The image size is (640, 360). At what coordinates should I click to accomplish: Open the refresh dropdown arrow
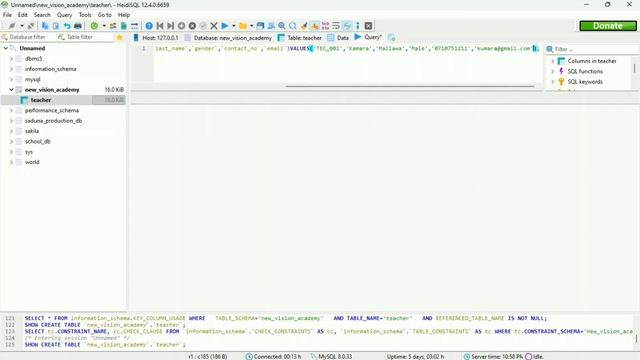(104, 26)
